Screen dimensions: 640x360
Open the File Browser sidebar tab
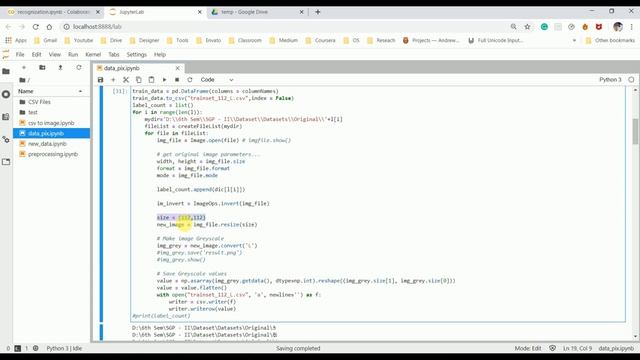(x=6, y=72)
